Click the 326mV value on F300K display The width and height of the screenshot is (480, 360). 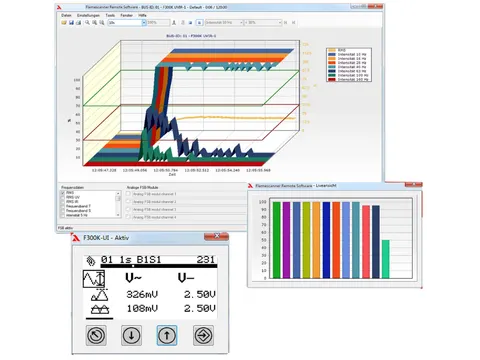142,294
